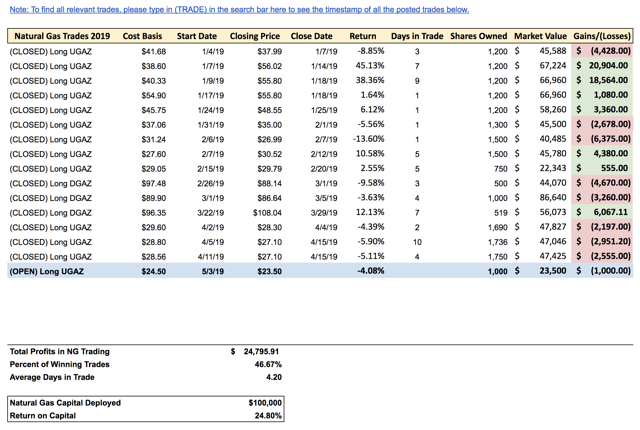
Task: Select the $29.05 cost basis cell
Action: click(x=153, y=169)
